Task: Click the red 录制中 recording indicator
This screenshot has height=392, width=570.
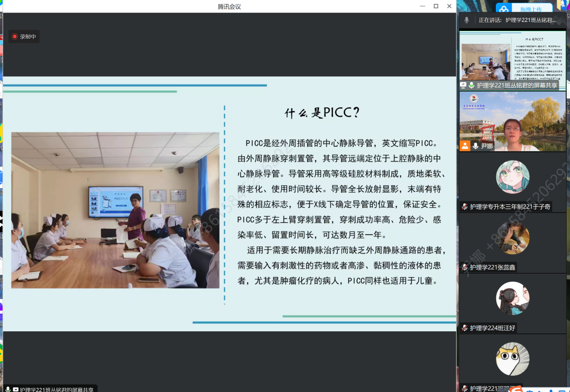Action: coord(24,36)
